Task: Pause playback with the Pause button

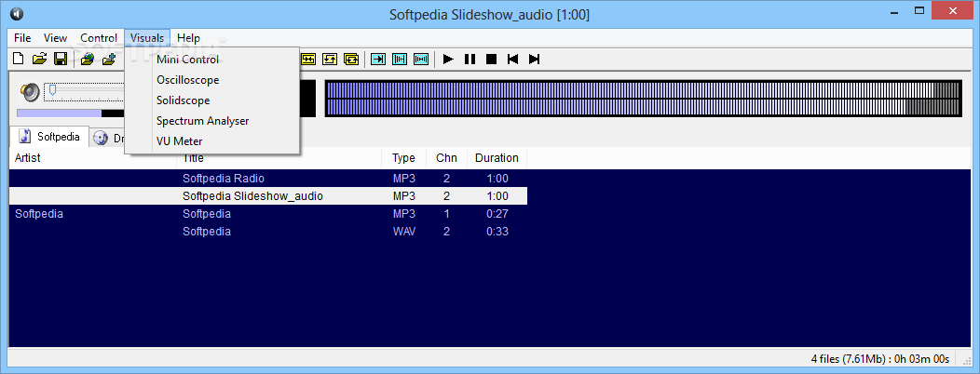Action: [x=470, y=60]
